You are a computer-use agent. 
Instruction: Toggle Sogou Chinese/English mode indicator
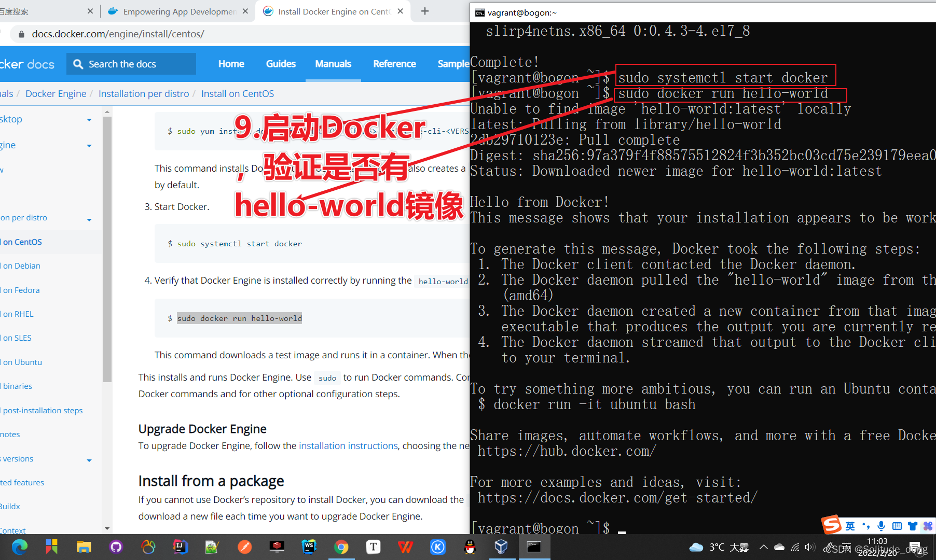tap(850, 526)
